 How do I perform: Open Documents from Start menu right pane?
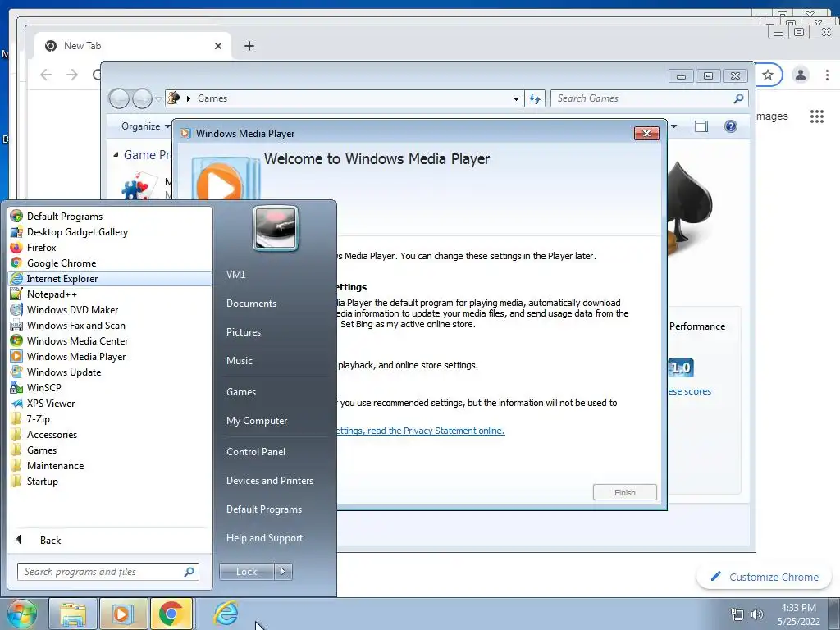(x=251, y=304)
